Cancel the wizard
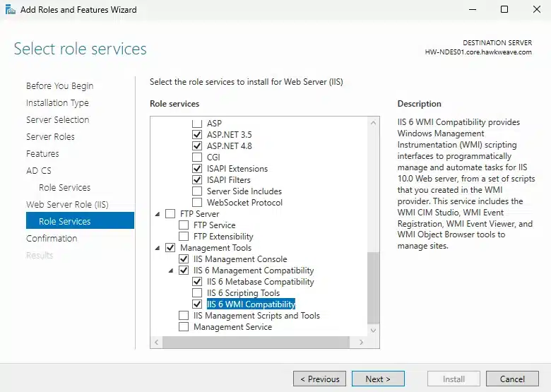This screenshot has width=551, height=392. click(512, 379)
